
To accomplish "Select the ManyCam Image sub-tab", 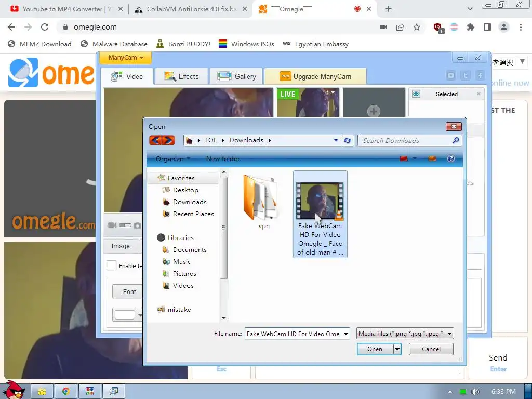I will [121, 246].
